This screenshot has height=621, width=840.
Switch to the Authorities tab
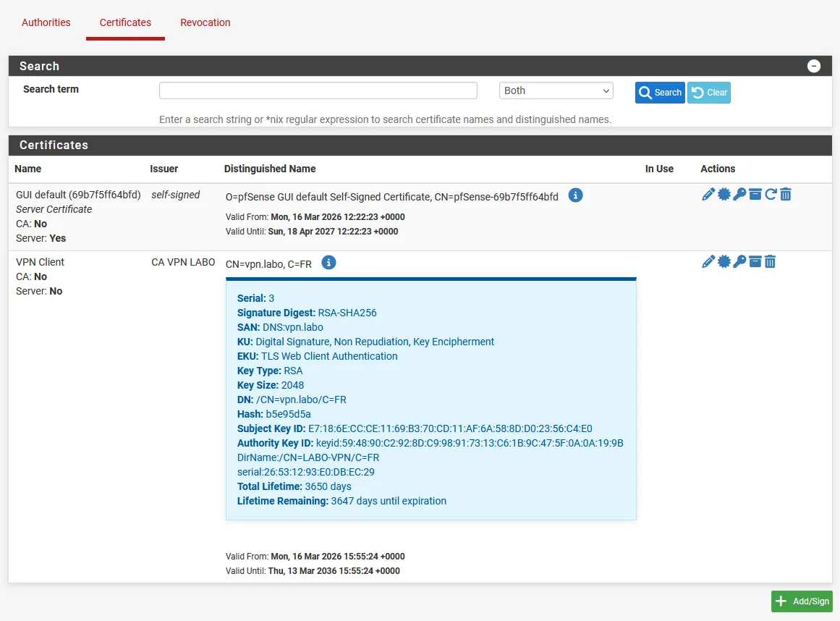pos(46,22)
